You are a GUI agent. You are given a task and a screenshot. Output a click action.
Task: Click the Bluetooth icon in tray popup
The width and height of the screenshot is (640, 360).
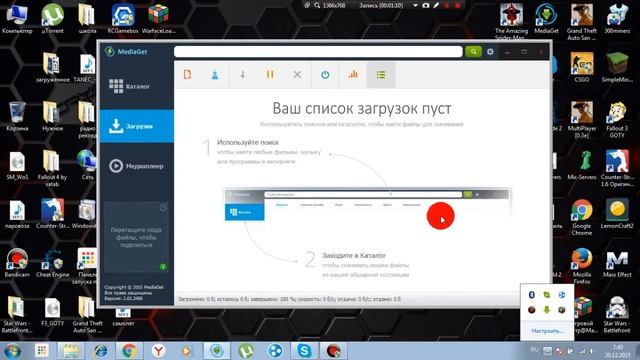point(531,295)
